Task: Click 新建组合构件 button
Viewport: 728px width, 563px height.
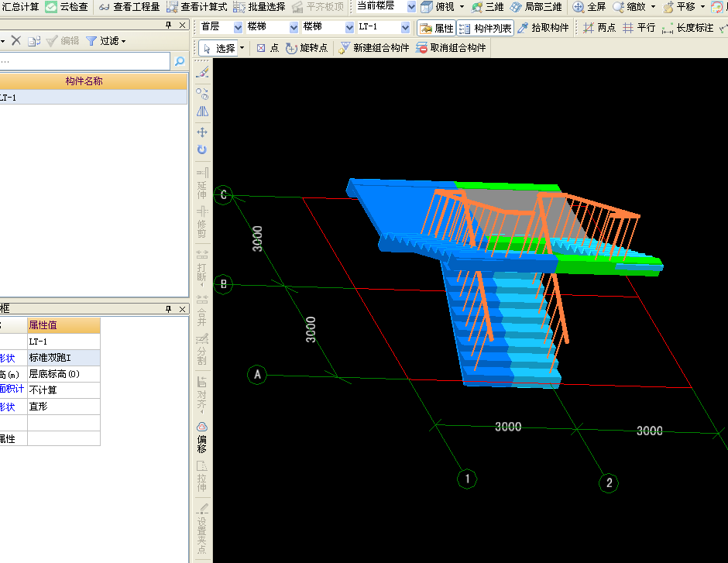Action: [x=374, y=48]
